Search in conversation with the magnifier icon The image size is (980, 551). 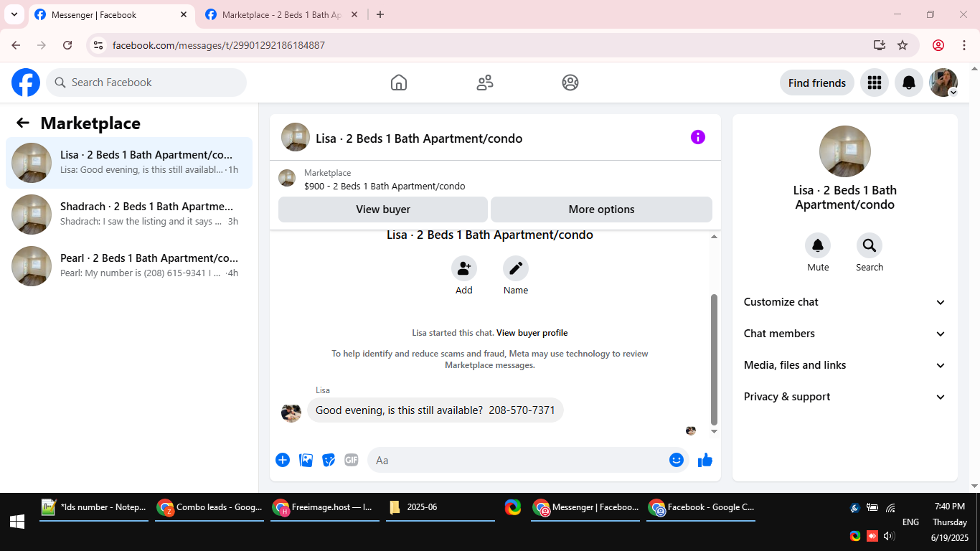pos(870,245)
